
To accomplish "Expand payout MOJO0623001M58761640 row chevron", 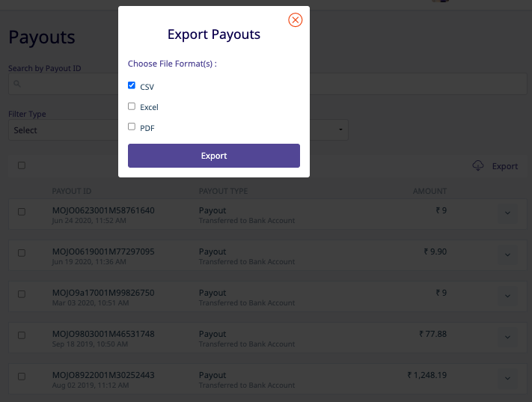I will coord(507,213).
